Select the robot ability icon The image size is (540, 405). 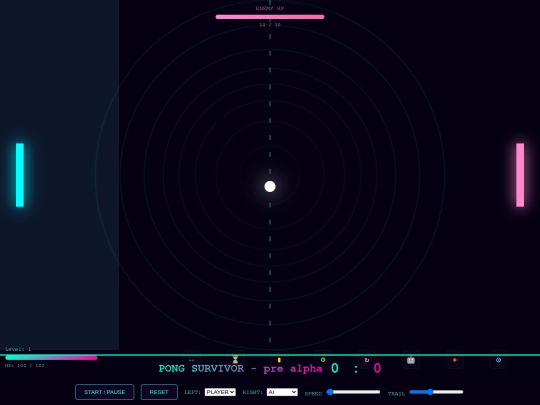point(411,360)
